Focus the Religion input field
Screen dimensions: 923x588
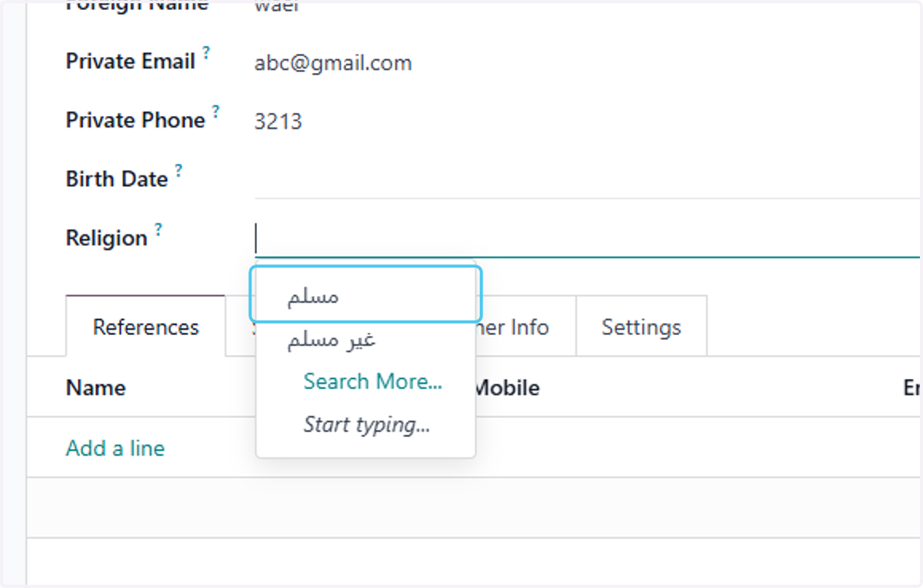click(587, 238)
